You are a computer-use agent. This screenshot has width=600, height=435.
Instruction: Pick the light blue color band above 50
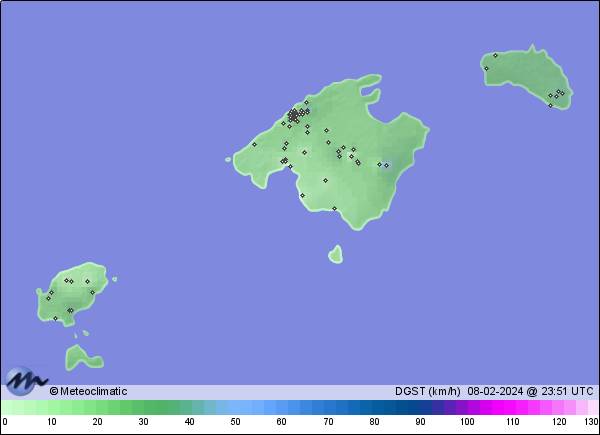234,408
